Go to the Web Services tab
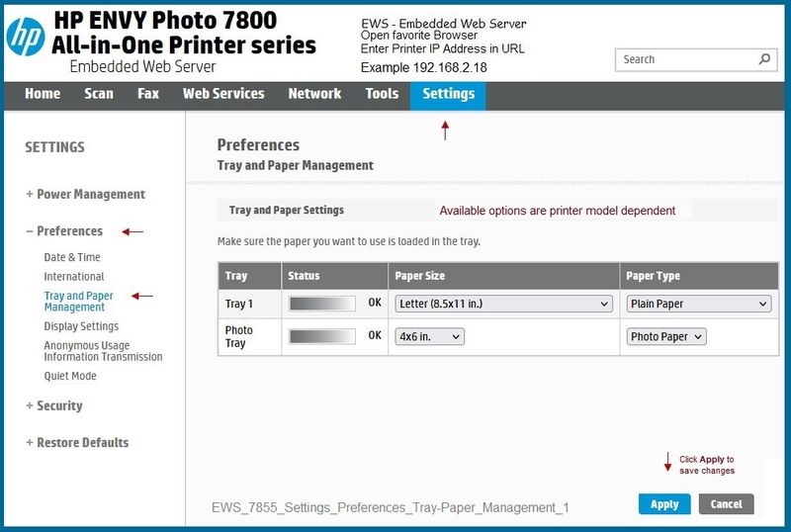The height and width of the screenshot is (532, 791). tap(223, 94)
